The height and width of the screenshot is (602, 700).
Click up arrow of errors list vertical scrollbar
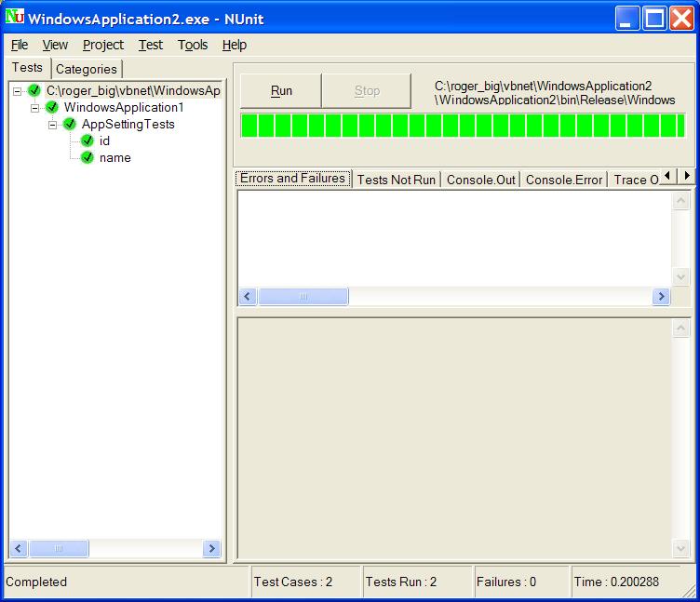(680, 201)
